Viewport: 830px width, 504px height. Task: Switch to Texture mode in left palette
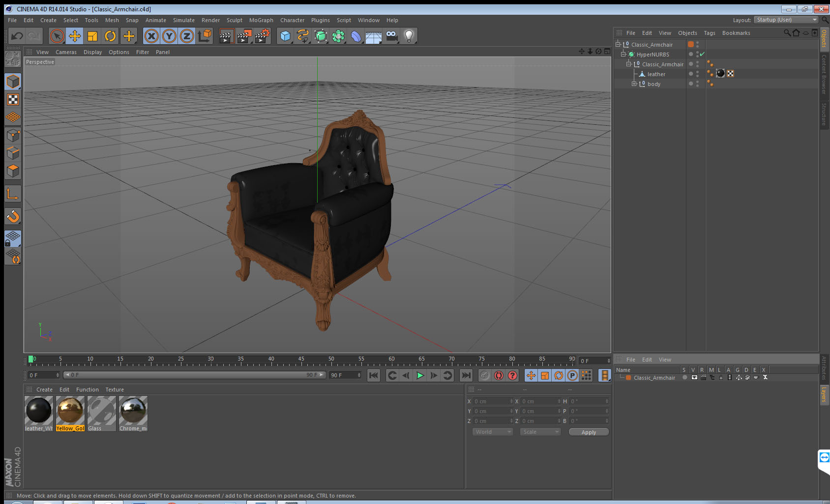(x=13, y=100)
